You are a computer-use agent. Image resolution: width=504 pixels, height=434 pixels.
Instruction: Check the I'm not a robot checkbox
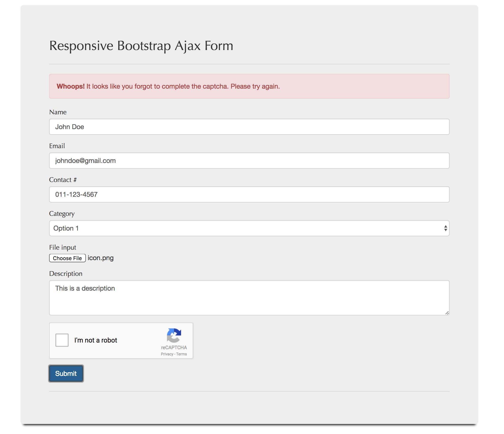[62, 340]
